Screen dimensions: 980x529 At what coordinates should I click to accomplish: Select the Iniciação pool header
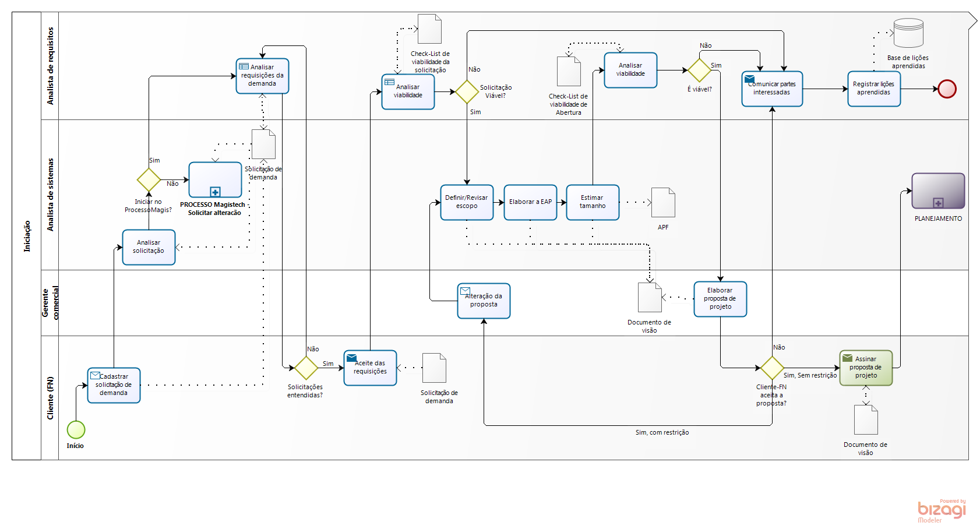(27, 236)
